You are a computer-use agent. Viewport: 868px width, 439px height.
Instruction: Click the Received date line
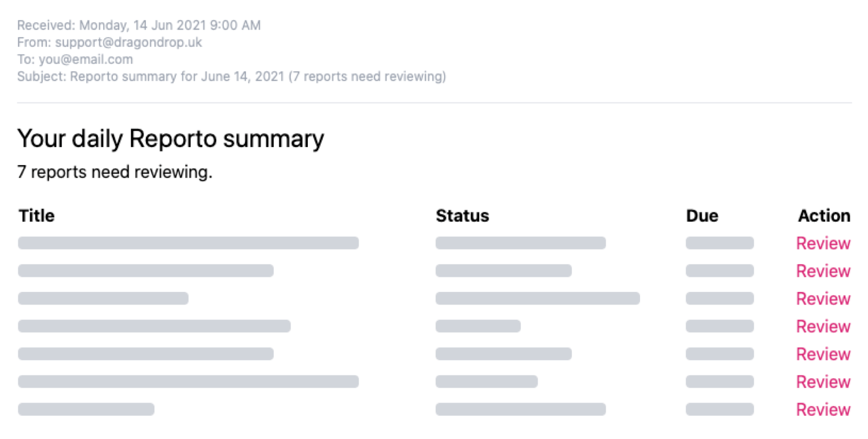139,25
